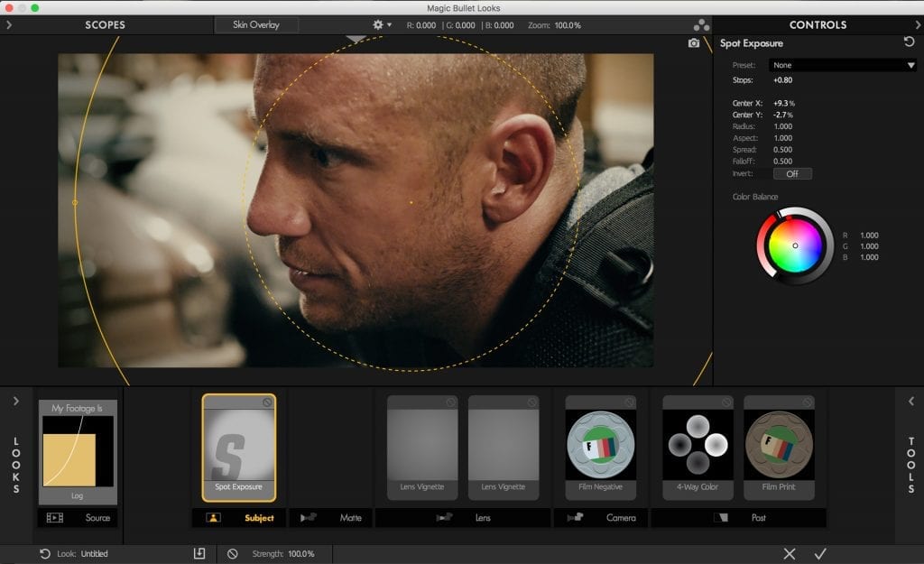Screen dimensions: 924x564
Task: Click the bypass circle-slash icon beside Strength
Action: coord(233,553)
